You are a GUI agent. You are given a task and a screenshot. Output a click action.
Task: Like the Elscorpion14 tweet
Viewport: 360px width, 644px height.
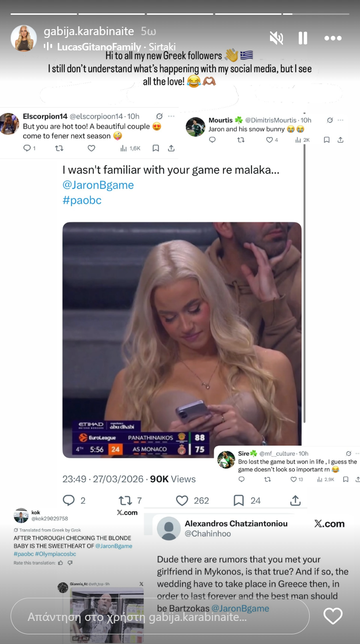(91, 148)
